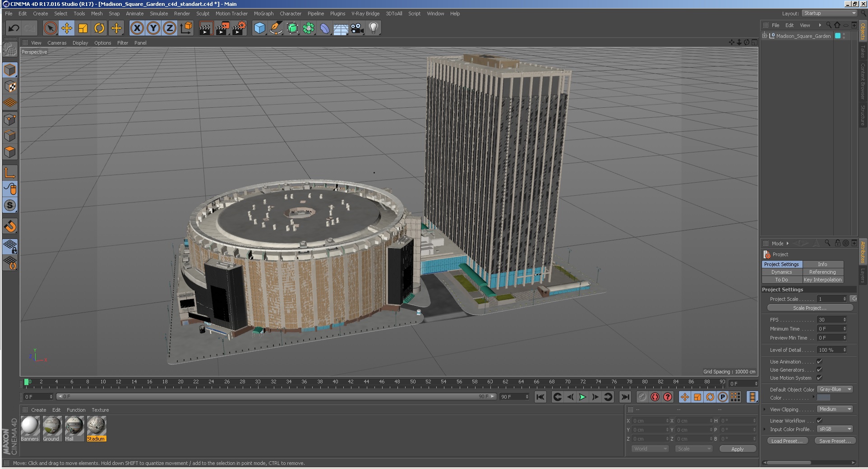Expand View Clipping options arrow
868x469 pixels.
coord(765,409)
